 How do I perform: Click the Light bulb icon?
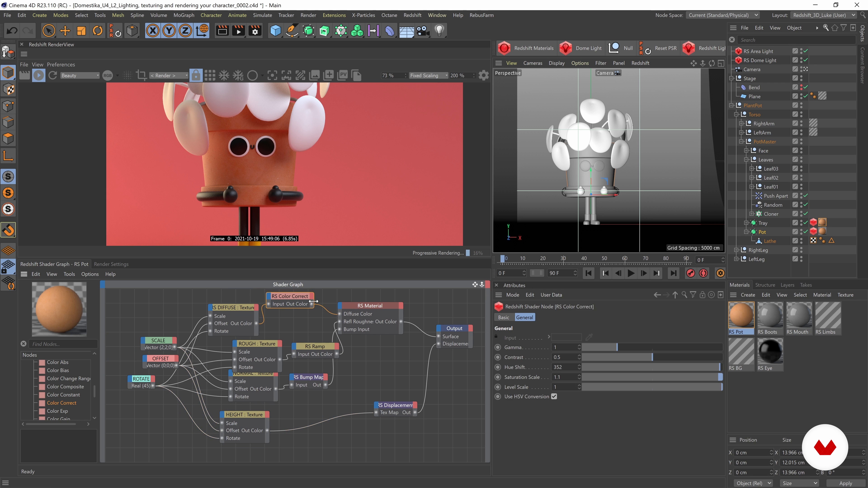(x=439, y=31)
